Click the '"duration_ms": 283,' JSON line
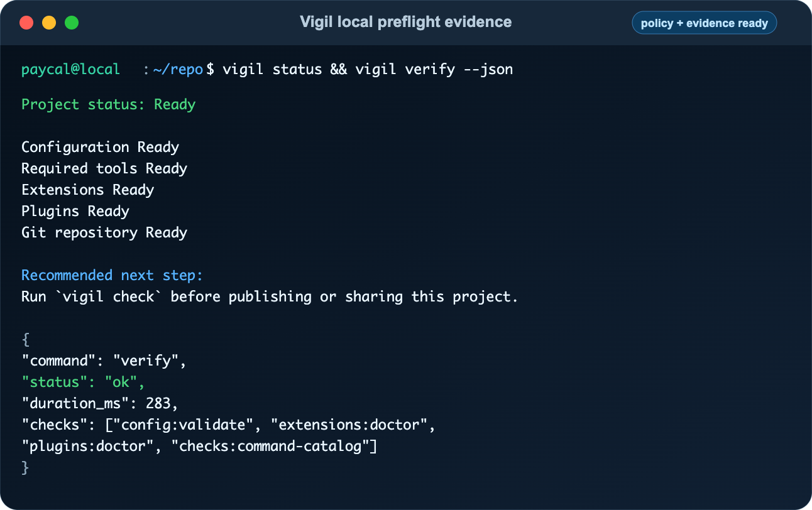Viewport: 812px width, 510px height. [101, 404]
